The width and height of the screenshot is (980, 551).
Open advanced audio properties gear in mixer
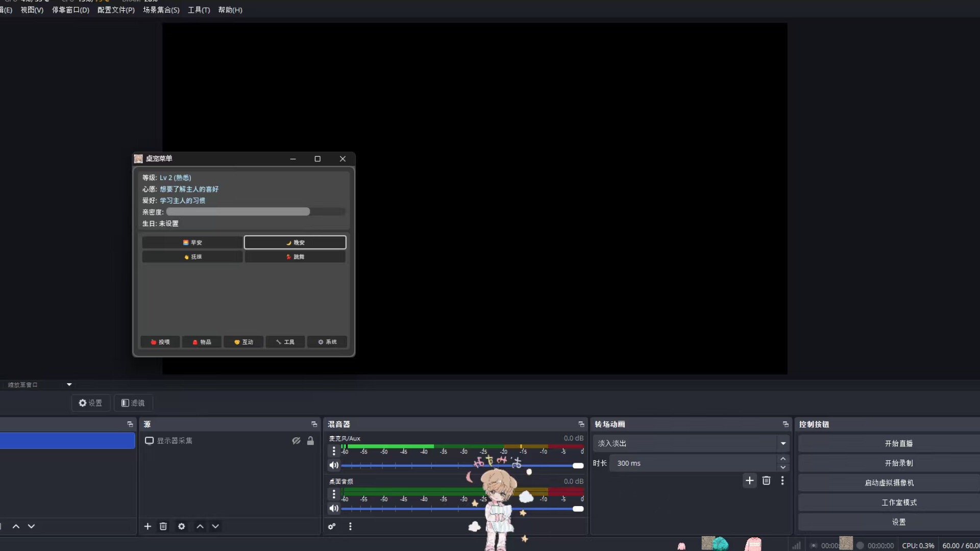332,527
